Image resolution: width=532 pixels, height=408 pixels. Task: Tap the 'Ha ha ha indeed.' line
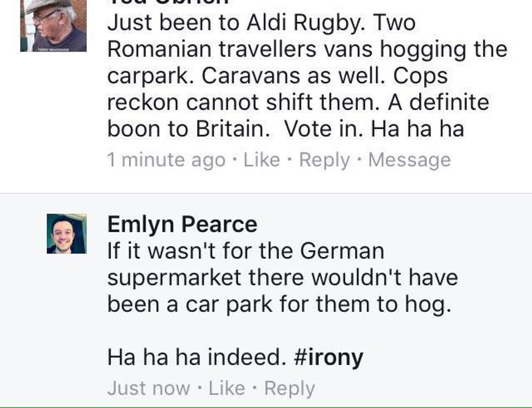195,358
